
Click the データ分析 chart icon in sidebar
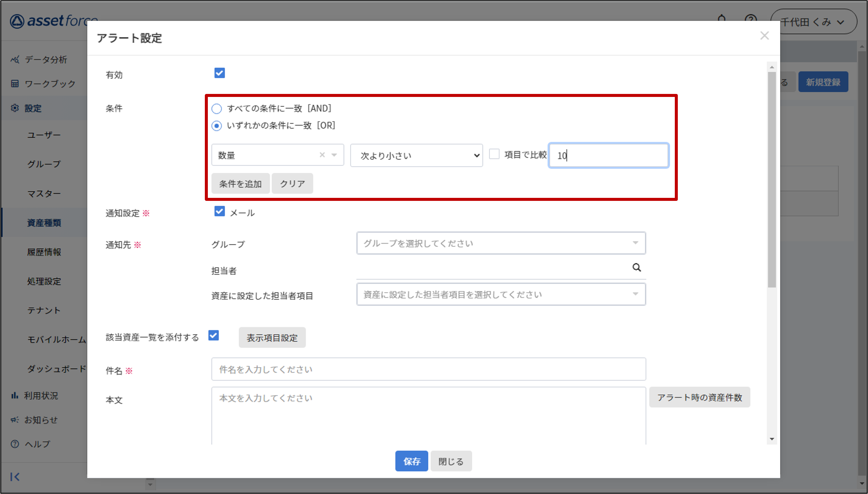click(x=15, y=60)
